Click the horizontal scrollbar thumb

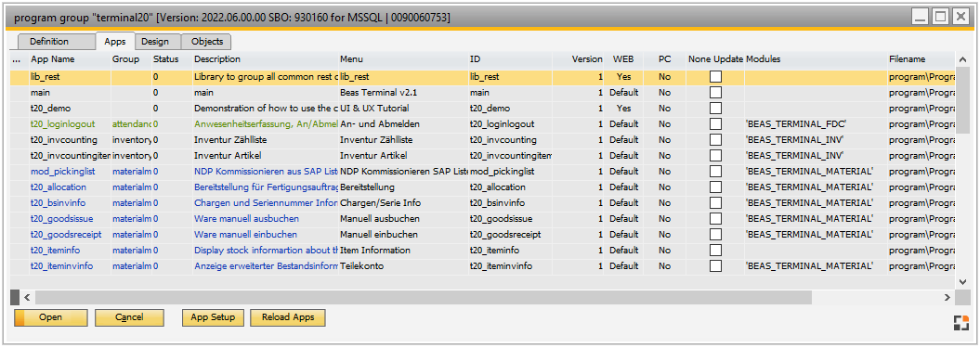(424, 297)
